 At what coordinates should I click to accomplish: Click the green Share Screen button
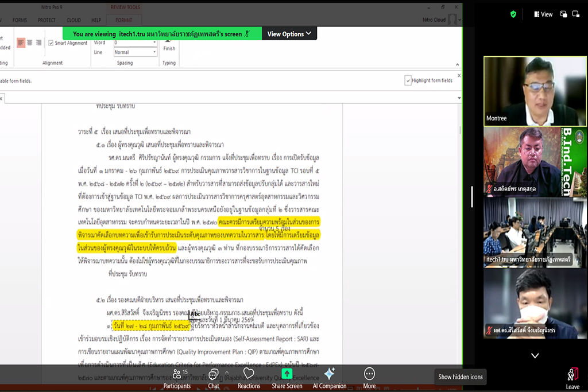287,378
